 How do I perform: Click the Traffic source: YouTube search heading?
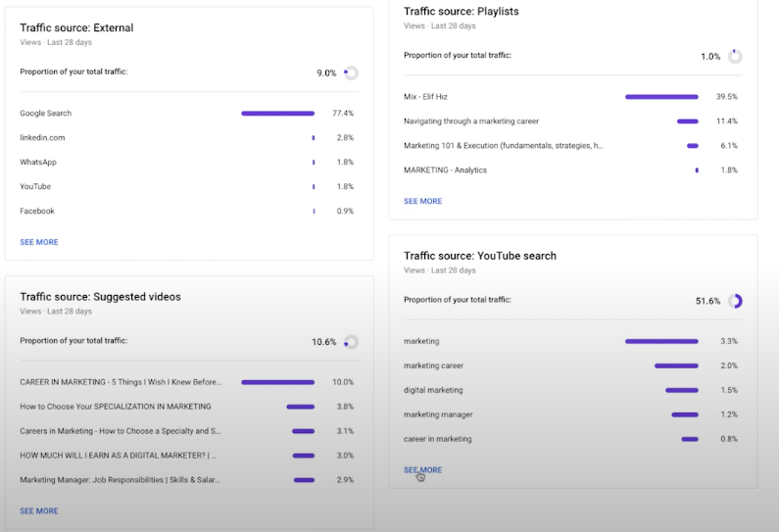(480, 256)
